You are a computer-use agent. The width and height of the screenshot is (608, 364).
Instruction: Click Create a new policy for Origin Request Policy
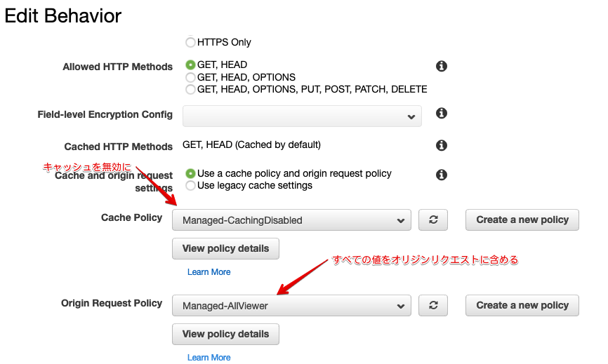522,306
